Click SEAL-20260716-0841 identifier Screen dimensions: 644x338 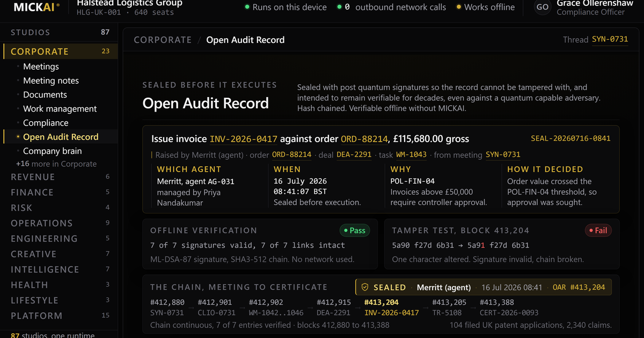(x=570, y=138)
